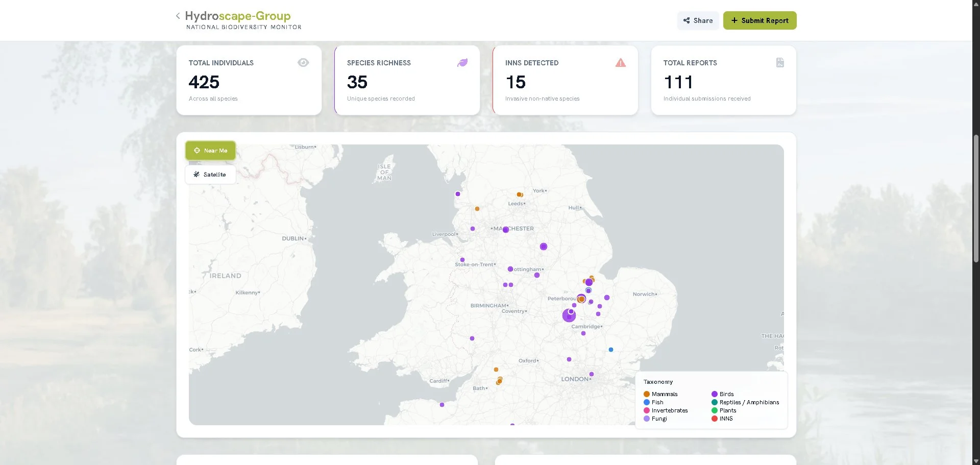Click the crosshair icon in Near Me button

[x=197, y=150]
